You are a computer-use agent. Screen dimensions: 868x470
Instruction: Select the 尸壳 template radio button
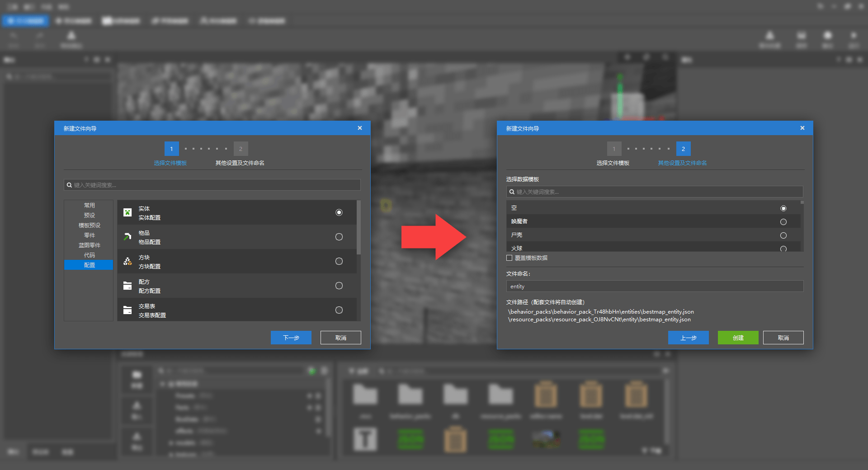783,235
